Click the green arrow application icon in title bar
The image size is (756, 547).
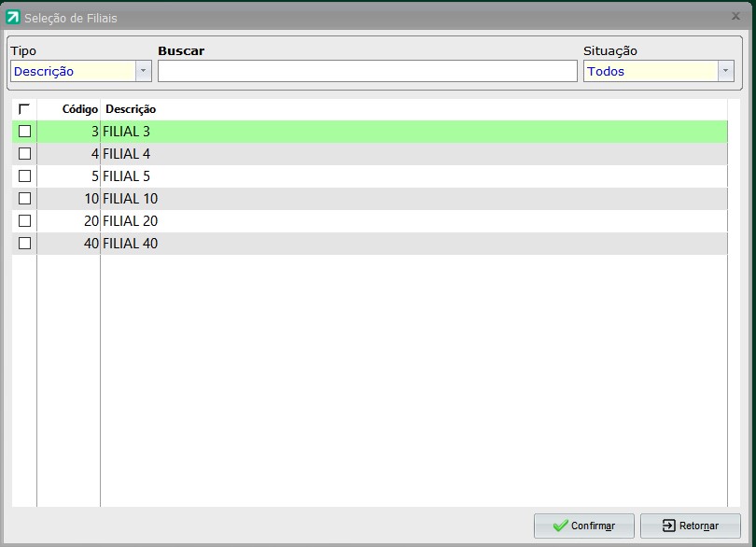point(13,18)
